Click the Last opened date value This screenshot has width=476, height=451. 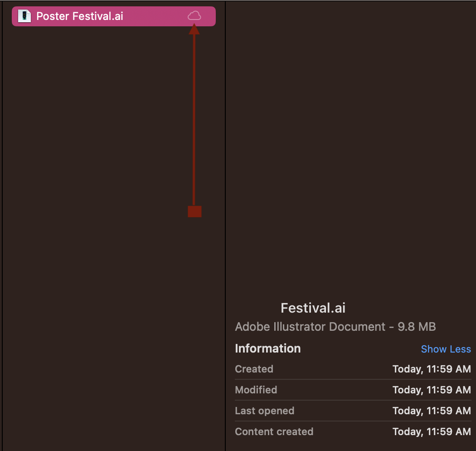tap(431, 411)
